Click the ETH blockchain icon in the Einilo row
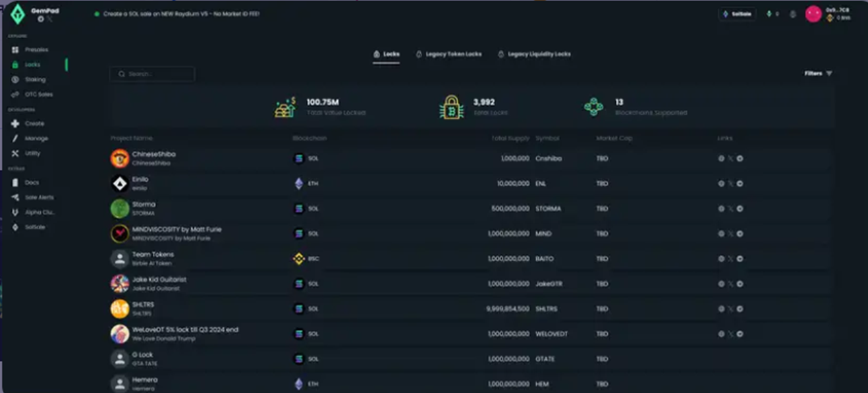Screen dimensions: 868x393 tap(299, 184)
